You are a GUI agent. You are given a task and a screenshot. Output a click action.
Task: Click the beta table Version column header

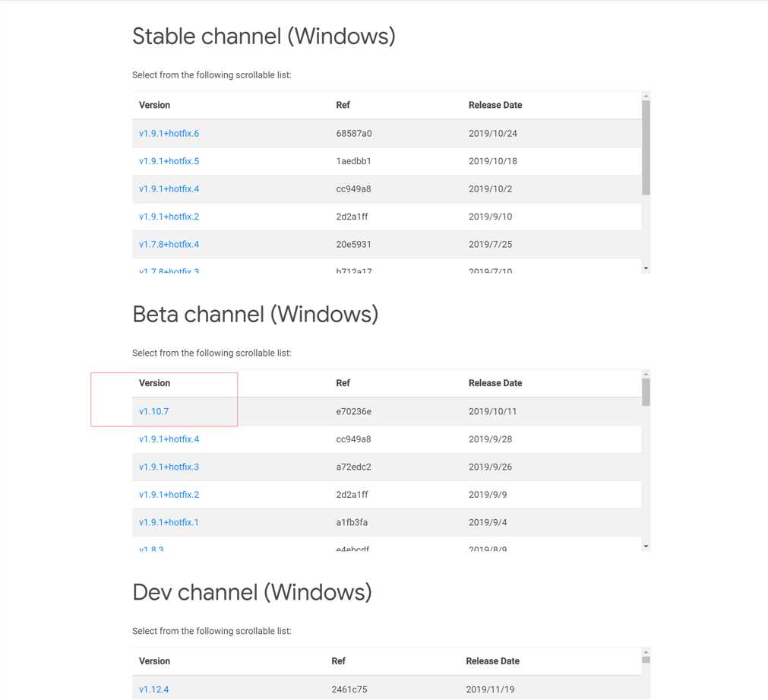point(154,383)
